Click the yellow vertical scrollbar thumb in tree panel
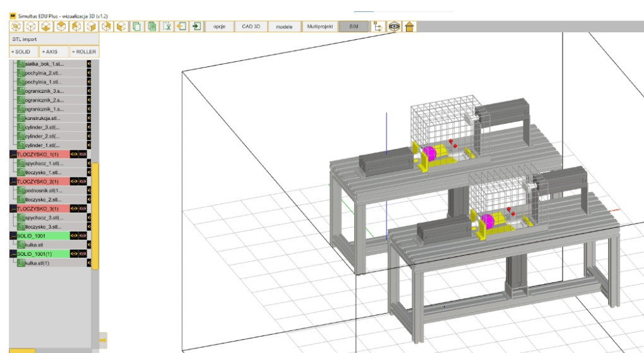Screen dimensions: 644x353 95,216
